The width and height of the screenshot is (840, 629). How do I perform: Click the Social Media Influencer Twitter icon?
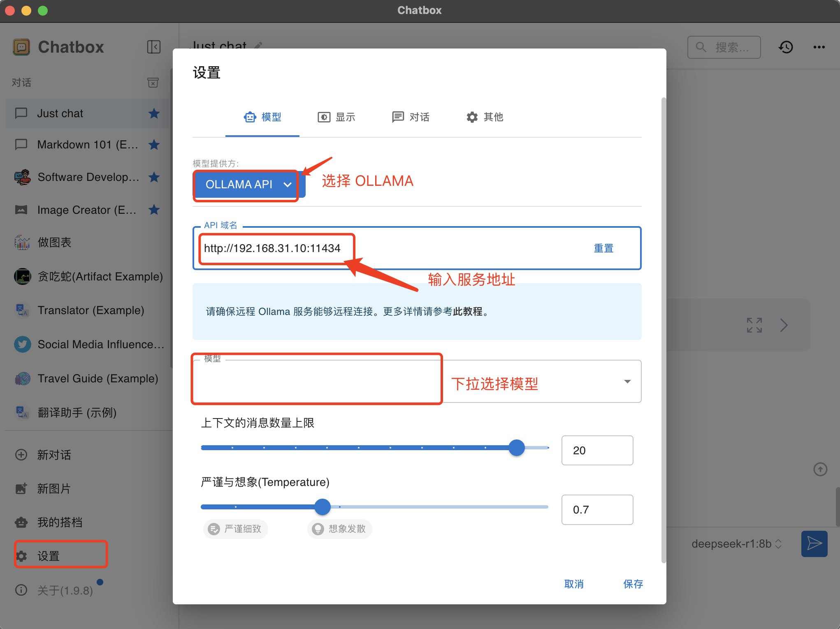coord(22,344)
